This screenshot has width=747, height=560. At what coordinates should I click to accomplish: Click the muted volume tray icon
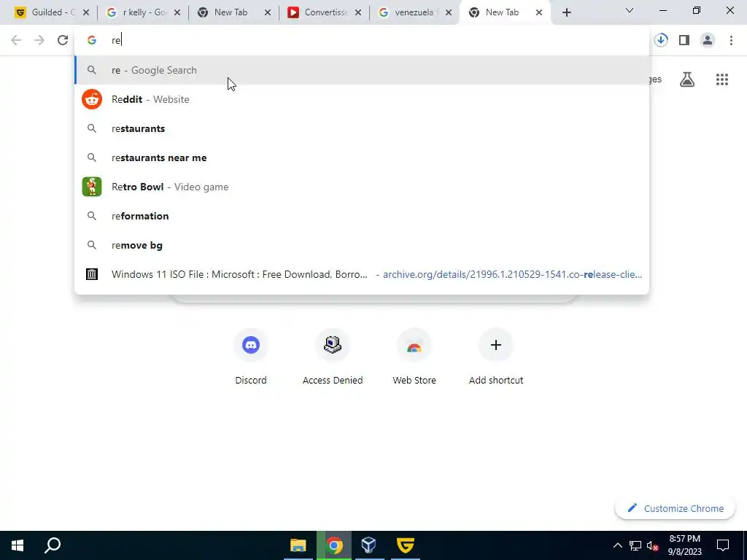coord(653,545)
